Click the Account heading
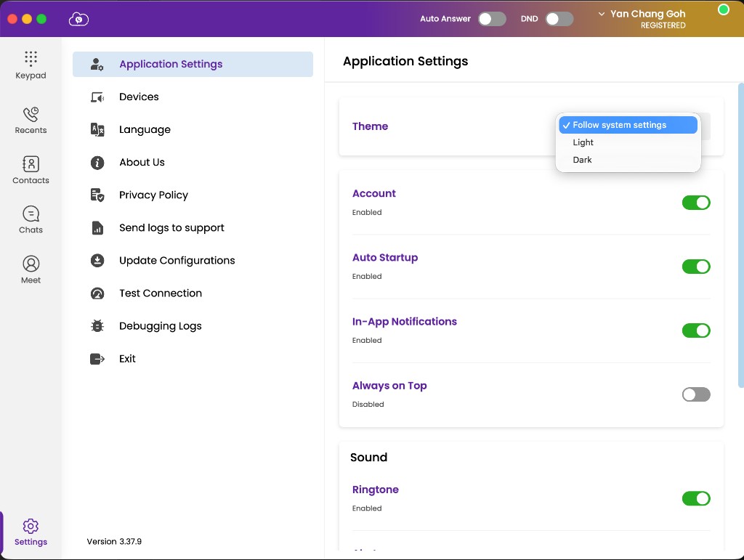 374,193
